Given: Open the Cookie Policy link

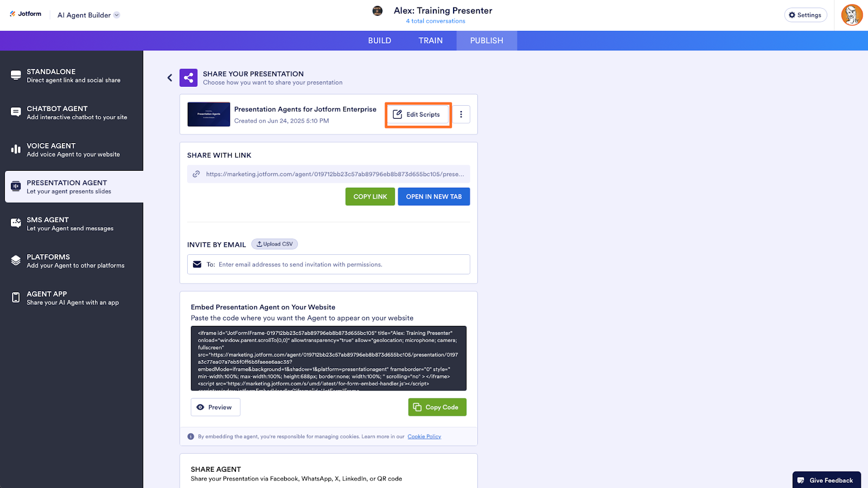Looking at the screenshot, I should coord(424,436).
